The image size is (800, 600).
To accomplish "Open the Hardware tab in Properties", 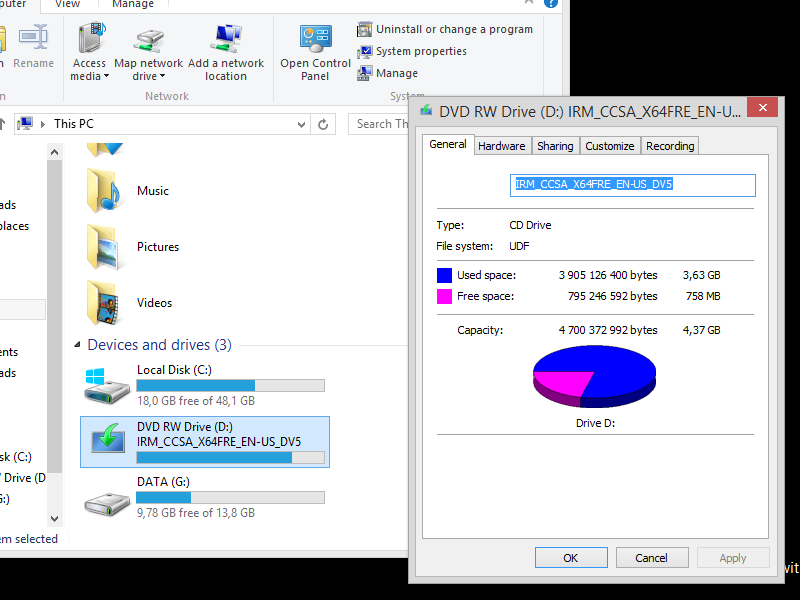I will click(502, 146).
